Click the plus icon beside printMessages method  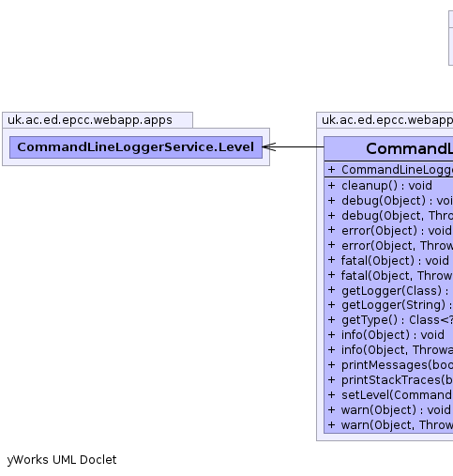click(x=331, y=364)
